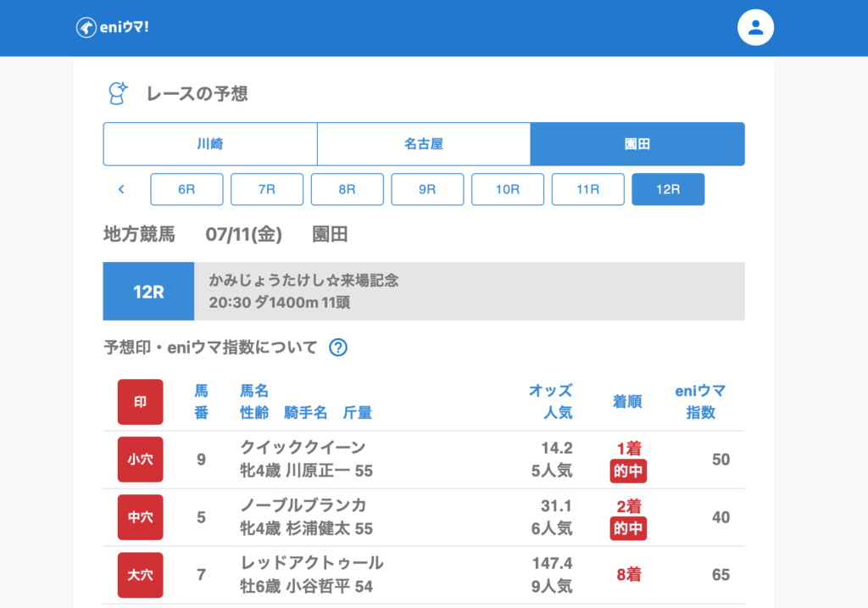
Task: Click the 大穴 prediction mark badge
Action: click(x=140, y=575)
